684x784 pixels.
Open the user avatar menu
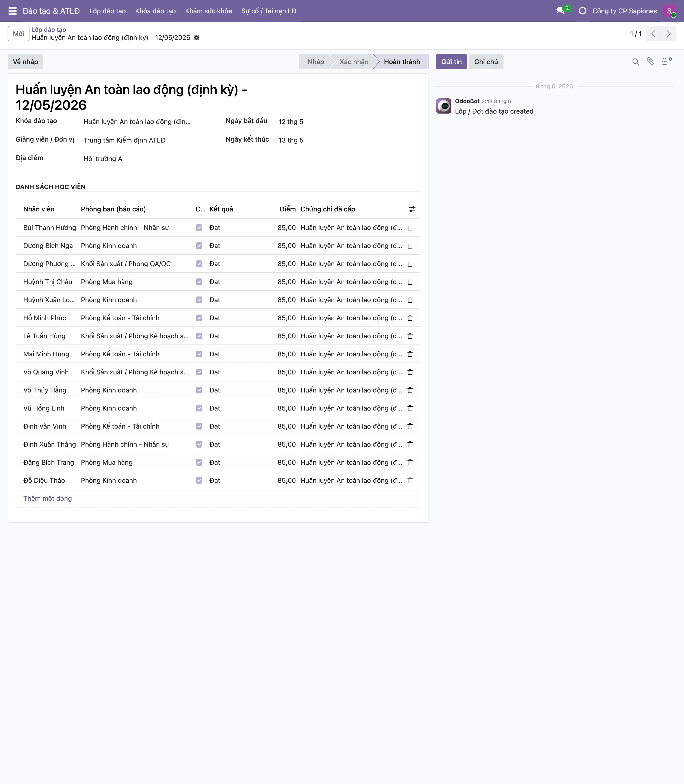(670, 11)
